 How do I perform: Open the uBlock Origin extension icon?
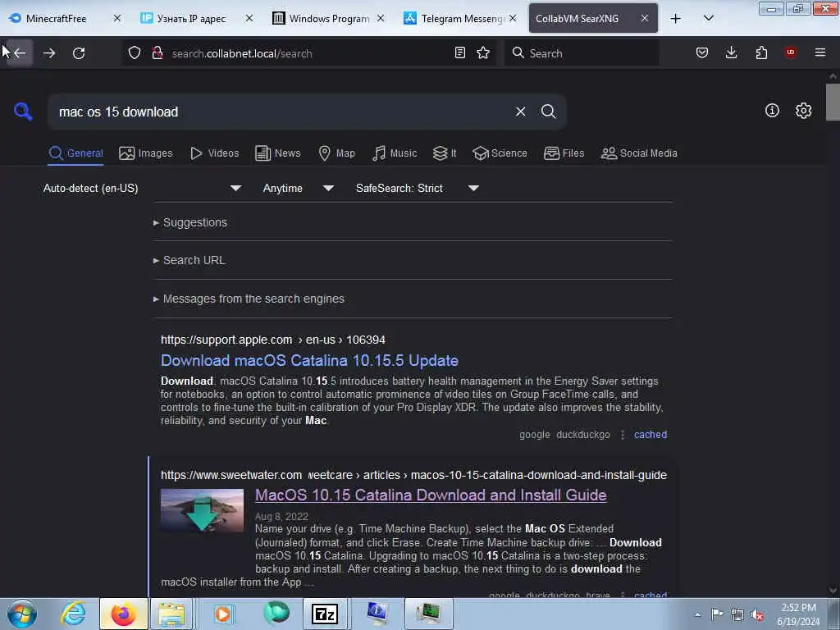(790, 52)
